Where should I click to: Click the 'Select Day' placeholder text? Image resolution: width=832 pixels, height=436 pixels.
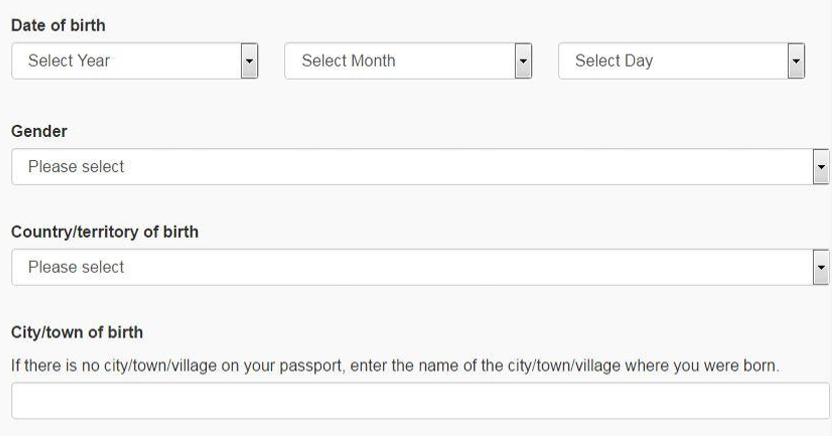[x=614, y=61]
